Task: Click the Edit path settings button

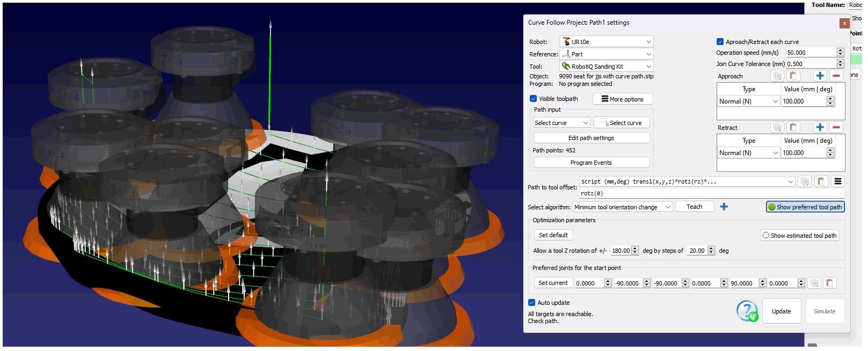Action: [x=591, y=138]
